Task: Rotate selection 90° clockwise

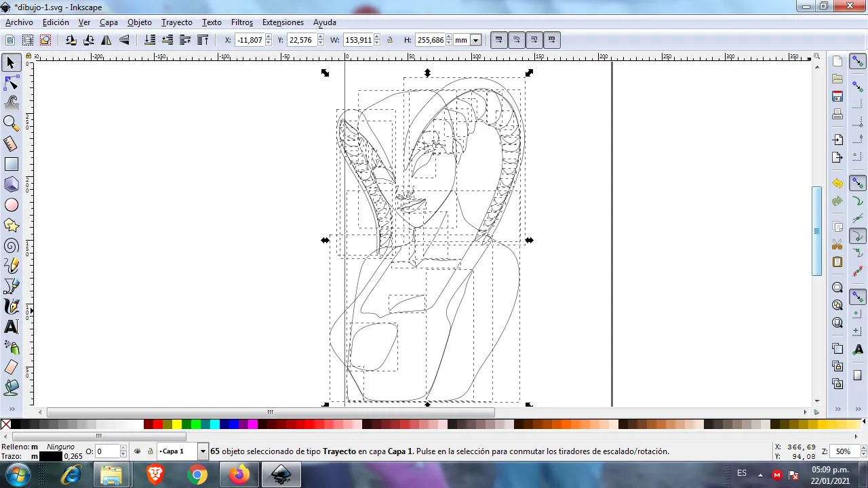Action: (x=89, y=40)
